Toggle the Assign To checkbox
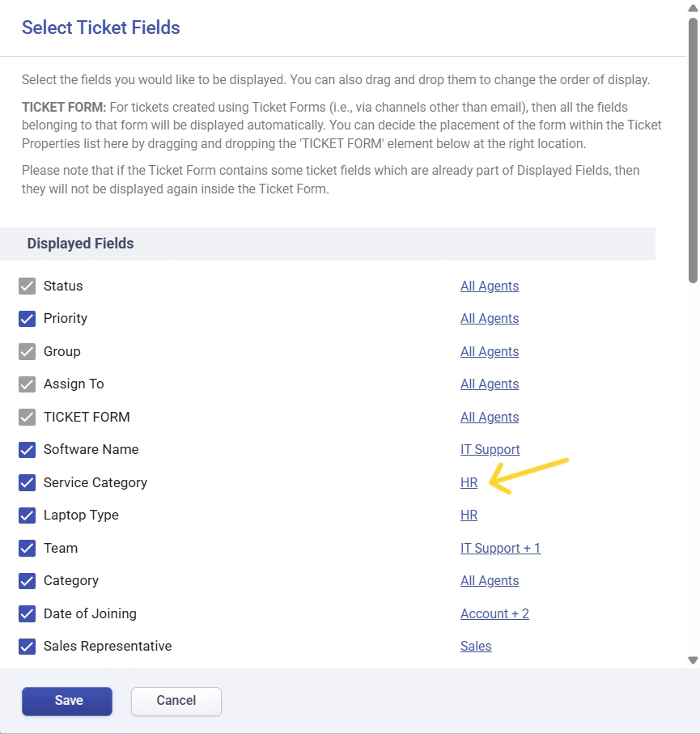The width and height of the screenshot is (700, 734). tap(28, 384)
